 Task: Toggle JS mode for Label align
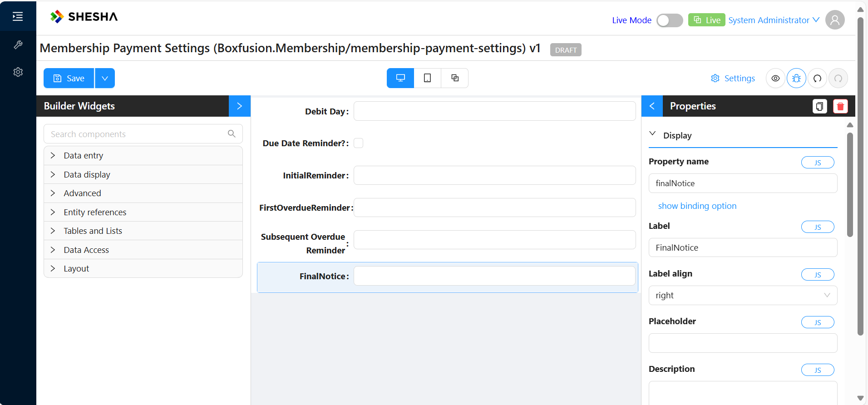[818, 274]
